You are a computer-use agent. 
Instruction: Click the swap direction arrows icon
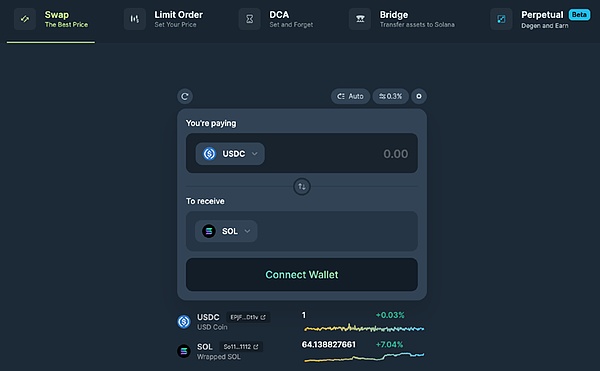click(302, 187)
